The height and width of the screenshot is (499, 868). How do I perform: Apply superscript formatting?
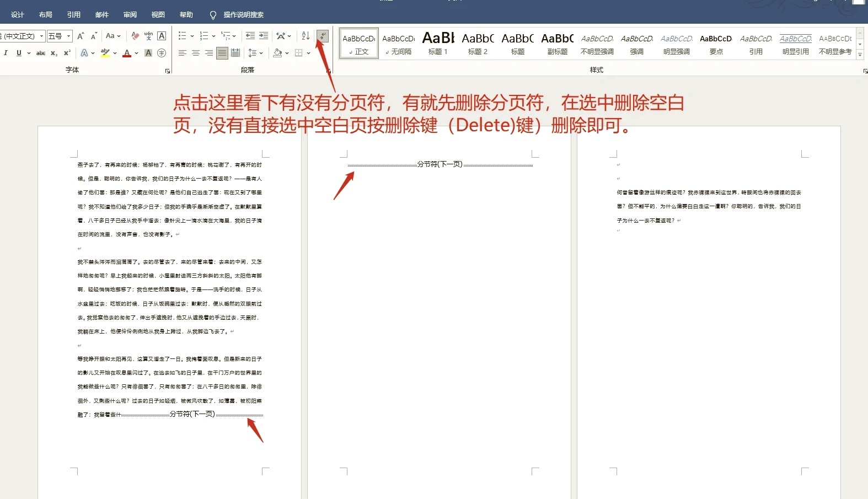click(67, 53)
